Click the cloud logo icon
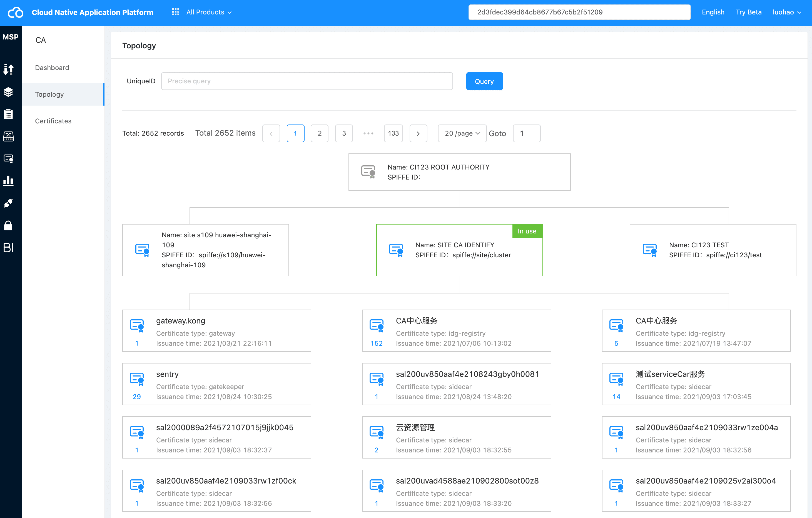The width and height of the screenshot is (812, 518). (x=16, y=13)
